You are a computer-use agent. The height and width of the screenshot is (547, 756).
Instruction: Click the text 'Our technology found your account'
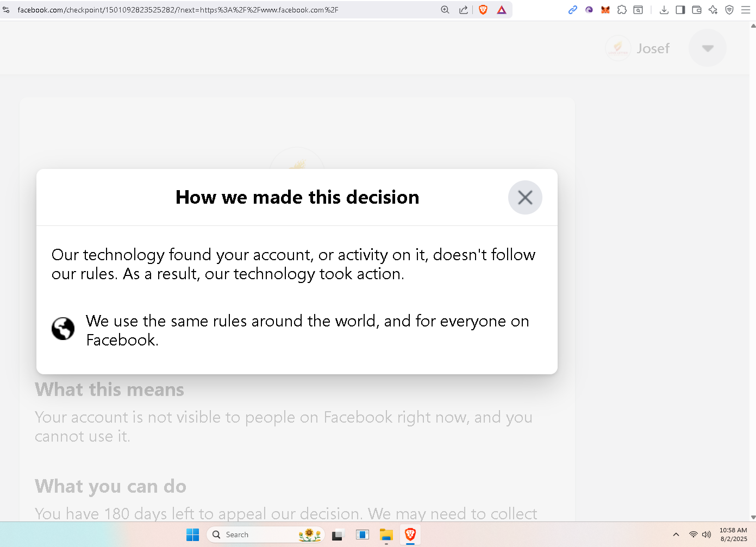pos(182,255)
